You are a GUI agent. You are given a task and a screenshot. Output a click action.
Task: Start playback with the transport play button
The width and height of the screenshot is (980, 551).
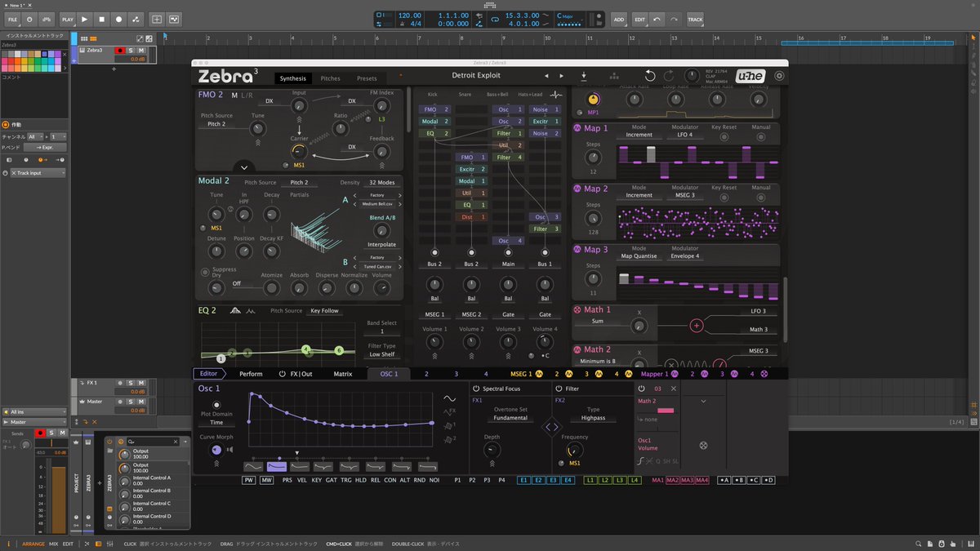pos(86,19)
